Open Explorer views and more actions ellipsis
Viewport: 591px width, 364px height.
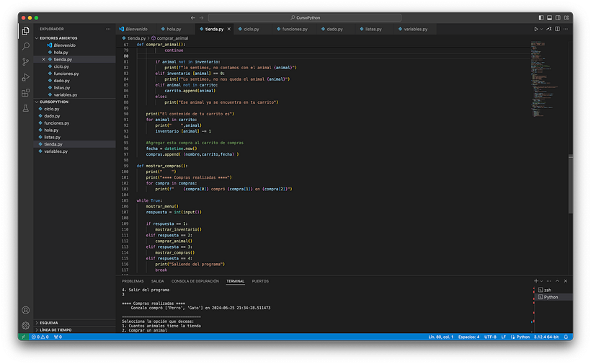(x=108, y=29)
